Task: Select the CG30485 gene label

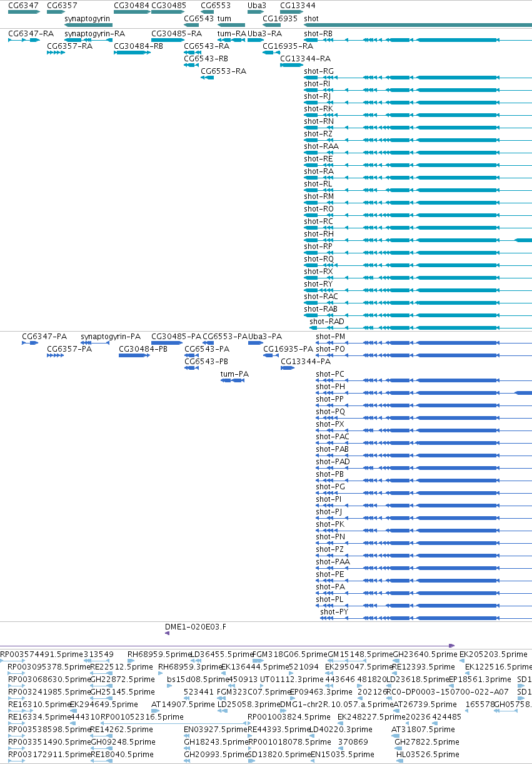Action: point(169,5)
